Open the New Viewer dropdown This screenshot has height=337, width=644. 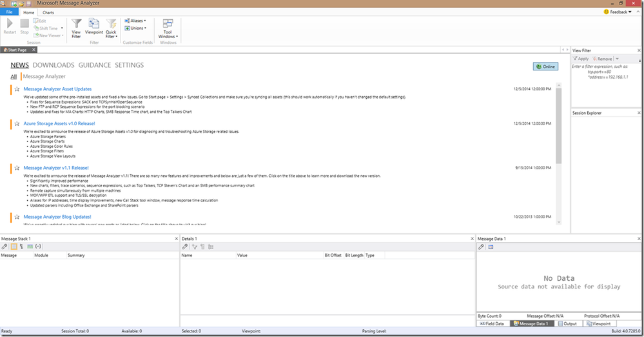click(49, 36)
